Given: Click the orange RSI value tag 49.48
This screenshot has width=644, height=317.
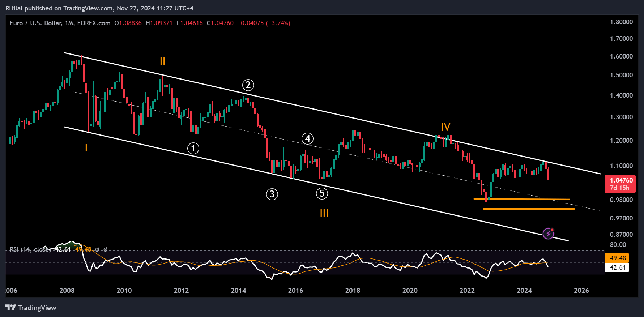Looking at the screenshot, I should coord(618,258).
